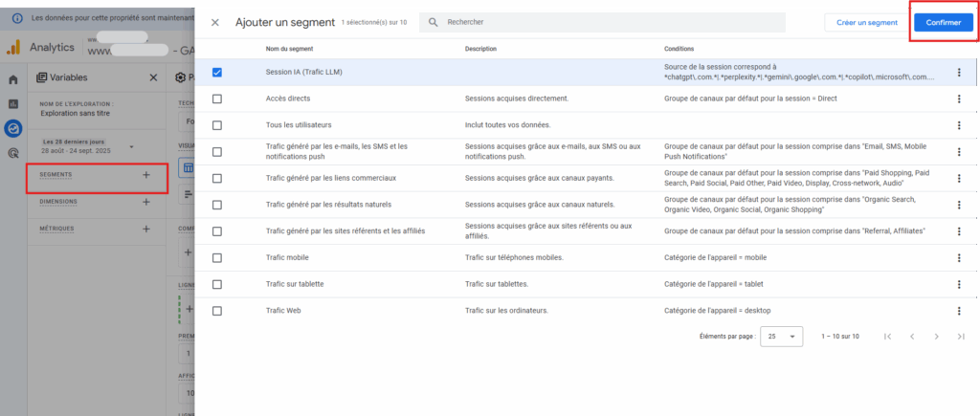The width and height of the screenshot is (980, 416).
Task: Expand the date range selector dropdown
Action: [131, 146]
